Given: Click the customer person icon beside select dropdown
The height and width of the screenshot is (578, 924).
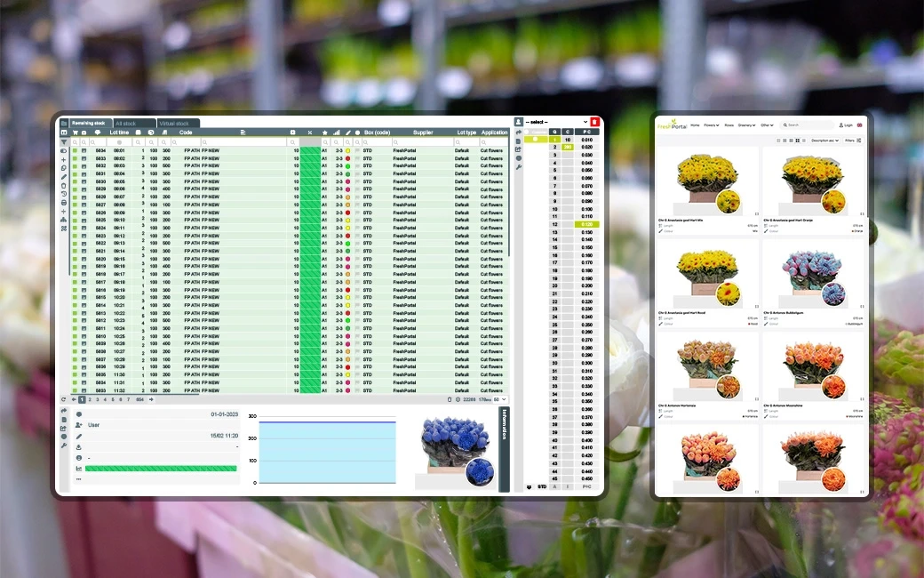Looking at the screenshot, I should click(519, 122).
